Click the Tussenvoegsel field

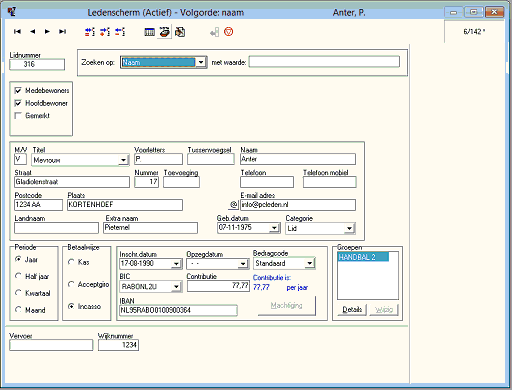coord(211,159)
